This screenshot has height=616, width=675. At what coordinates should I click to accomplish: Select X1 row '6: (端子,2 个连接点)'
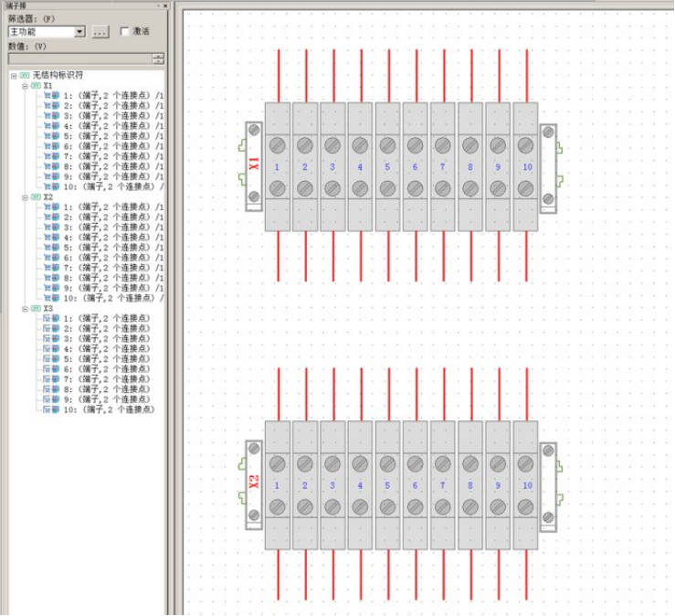pyautogui.click(x=113, y=146)
